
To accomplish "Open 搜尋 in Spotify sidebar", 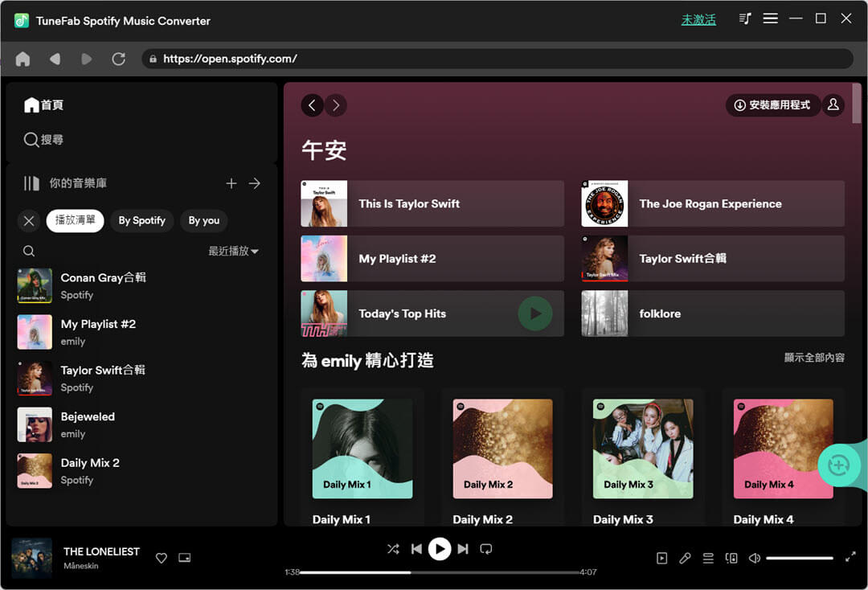I will 43,140.
